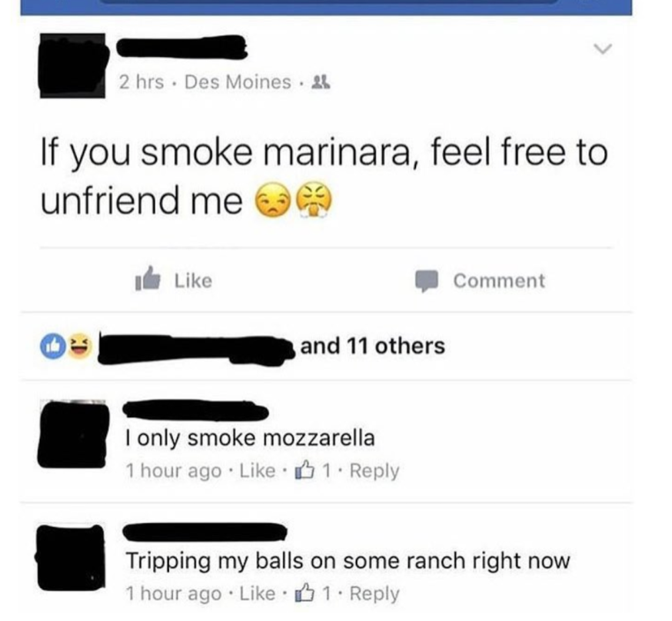The width and height of the screenshot is (672, 621).
Task: Open the Des Moines location link
Action: pyautogui.click(x=238, y=81)
